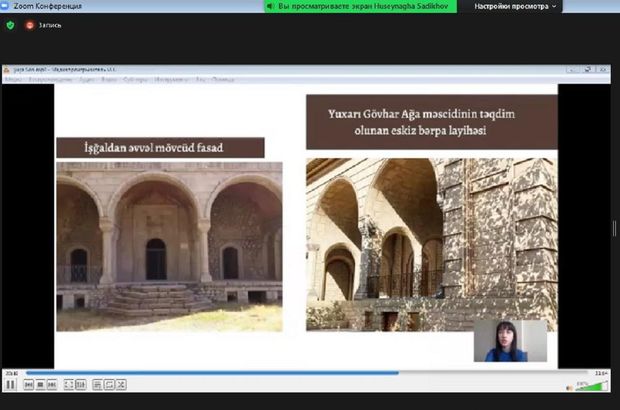Toggle loop playback mode in VLC
This screenshot has width=620, height=410.
pyautogui.click(x=109, y=384)
